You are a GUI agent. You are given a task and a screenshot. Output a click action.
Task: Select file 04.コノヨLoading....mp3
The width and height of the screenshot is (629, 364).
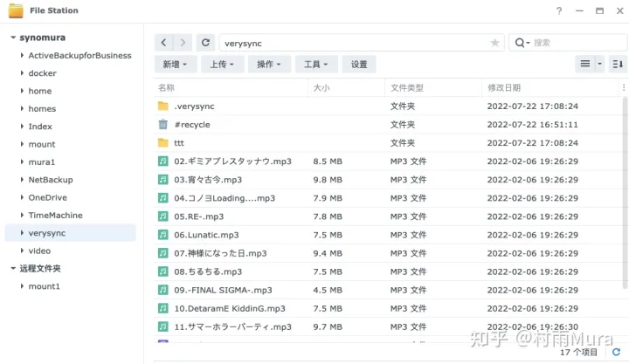(225, 198)
